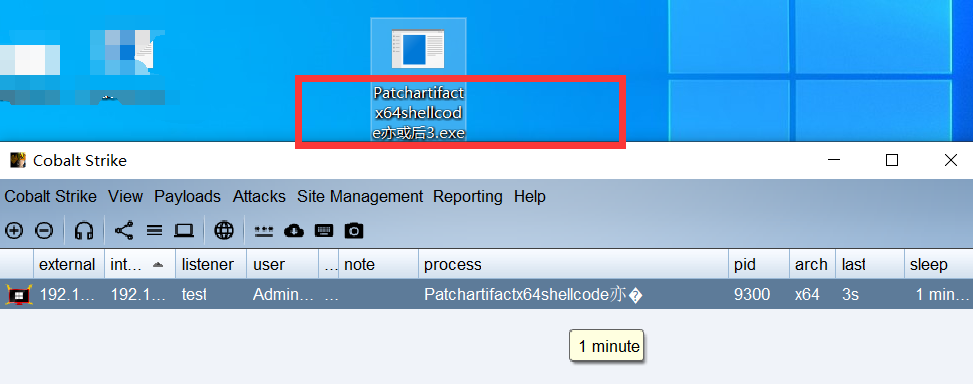The image size is (973, 384).
Task: Click the disconnect minus icon
Action: 44,231
